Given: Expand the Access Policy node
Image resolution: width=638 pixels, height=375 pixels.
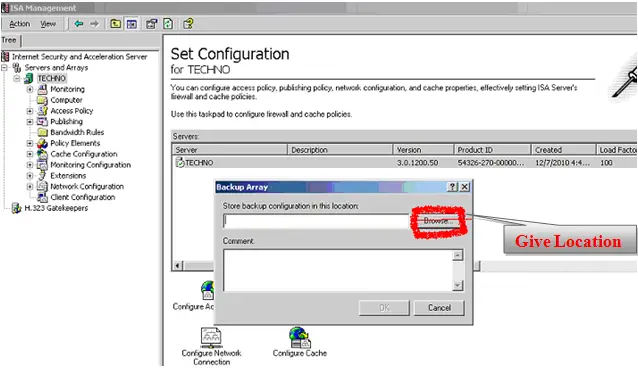Looking at the screenshot, I should [x=30, y=111].
